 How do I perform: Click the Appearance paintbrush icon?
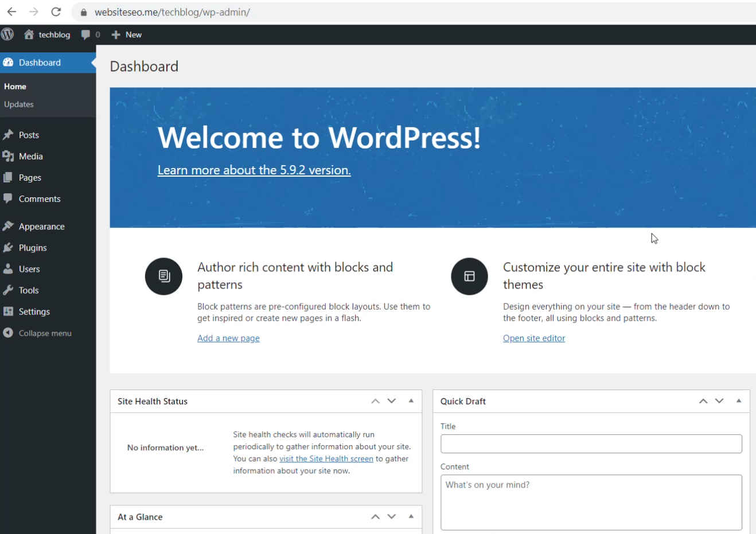point(8,226)
